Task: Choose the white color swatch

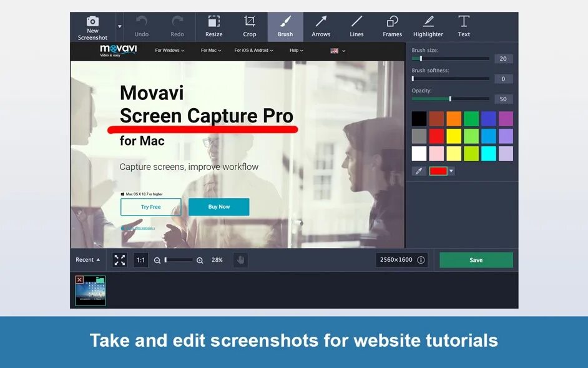Action: [x=419, y=154]
